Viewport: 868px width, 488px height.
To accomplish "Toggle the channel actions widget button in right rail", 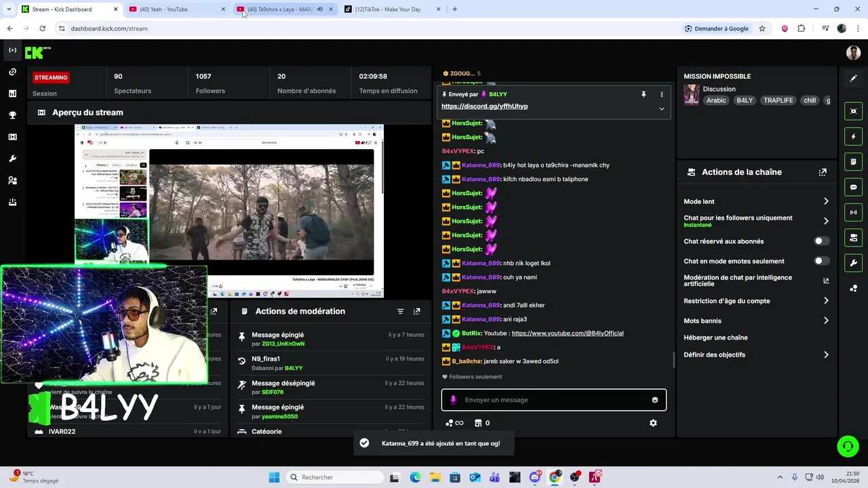I will (853, 238).
